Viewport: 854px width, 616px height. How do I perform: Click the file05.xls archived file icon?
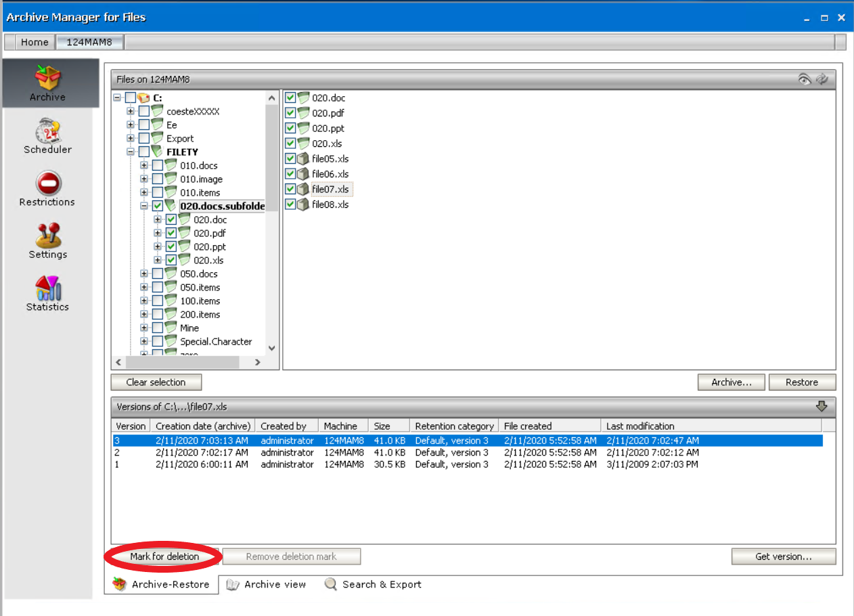(x=303, y=158)
